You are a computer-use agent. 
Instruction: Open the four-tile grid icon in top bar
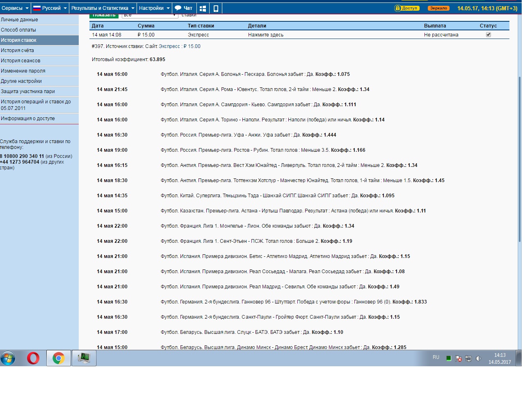203,8
